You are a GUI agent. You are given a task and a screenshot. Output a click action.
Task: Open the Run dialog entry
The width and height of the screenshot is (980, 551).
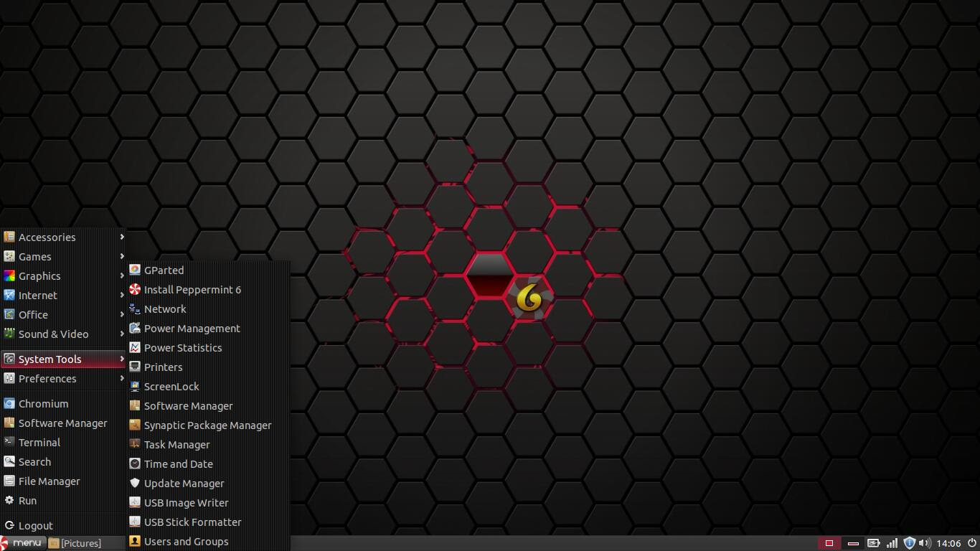tap(64, 501)
